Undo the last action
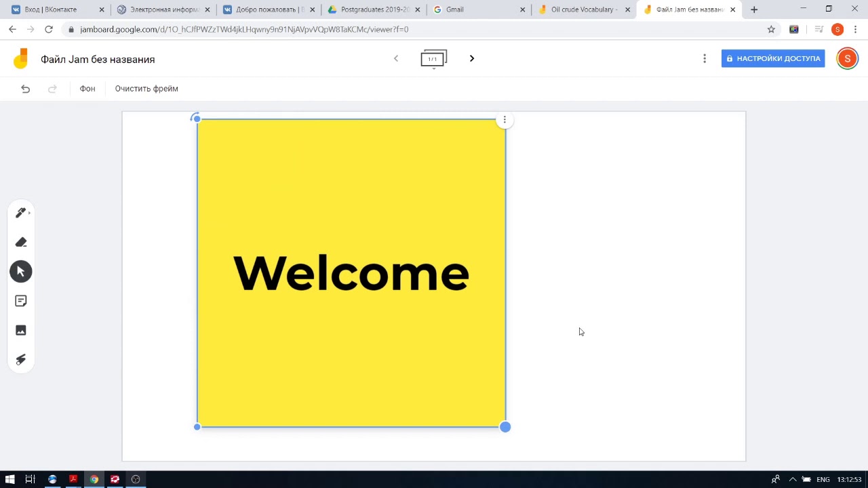This screenshot has width=868, height=488. click(x=25, y=89)
